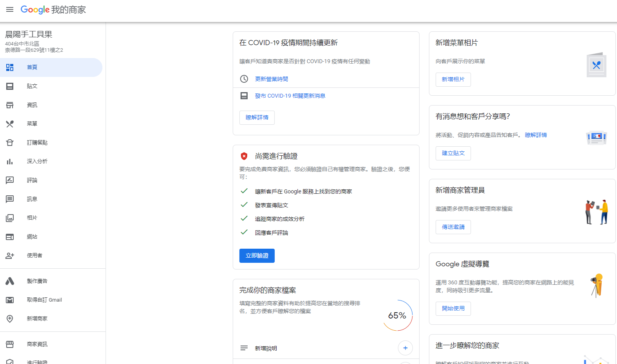Go to 訂購餐點 in sidebar
Image resolution: width=617 pixels, height=364 pixels.
click(37, 143)
